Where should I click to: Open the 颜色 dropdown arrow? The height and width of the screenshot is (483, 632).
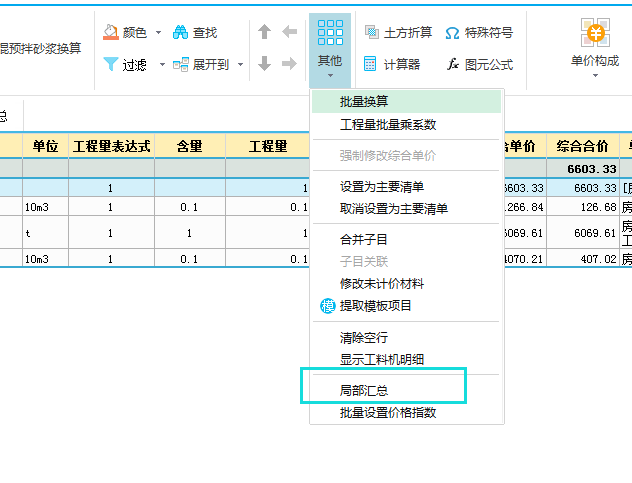tap(158, 32)
